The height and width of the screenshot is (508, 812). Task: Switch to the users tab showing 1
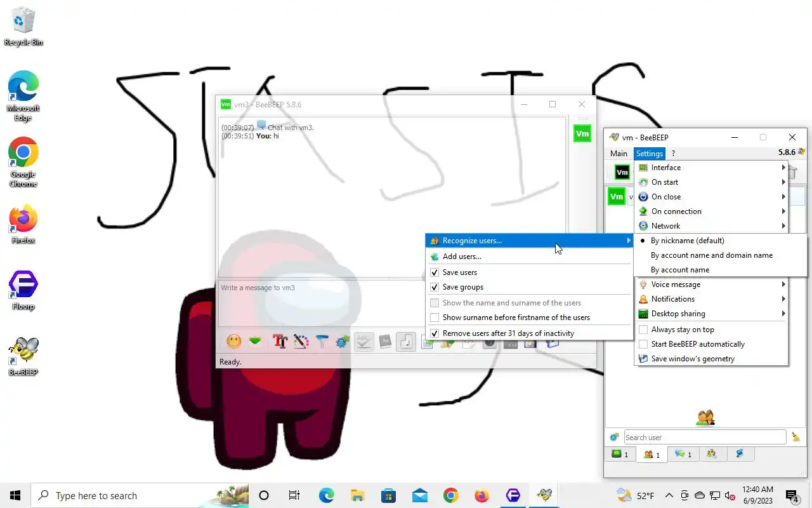tap(652, 455)
